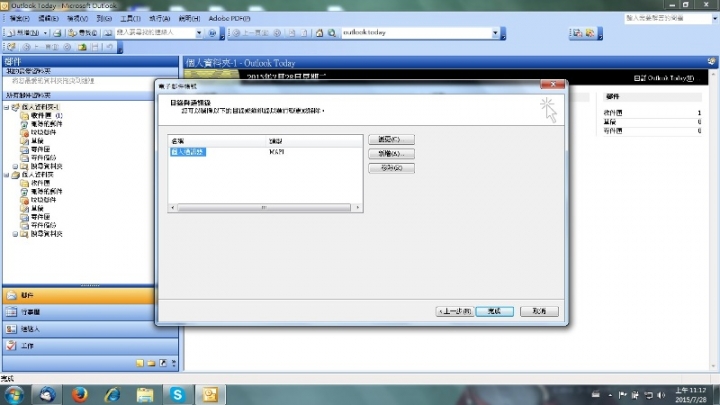
Task: Click the Print icon in the toolbar
Action: pos(57,33)
